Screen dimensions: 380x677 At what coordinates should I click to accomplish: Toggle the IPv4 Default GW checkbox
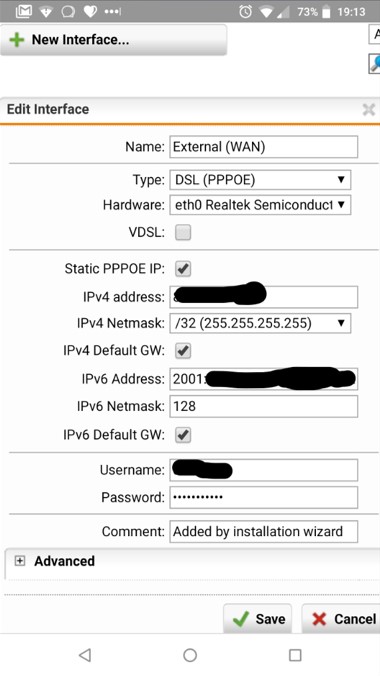point(183,350)
